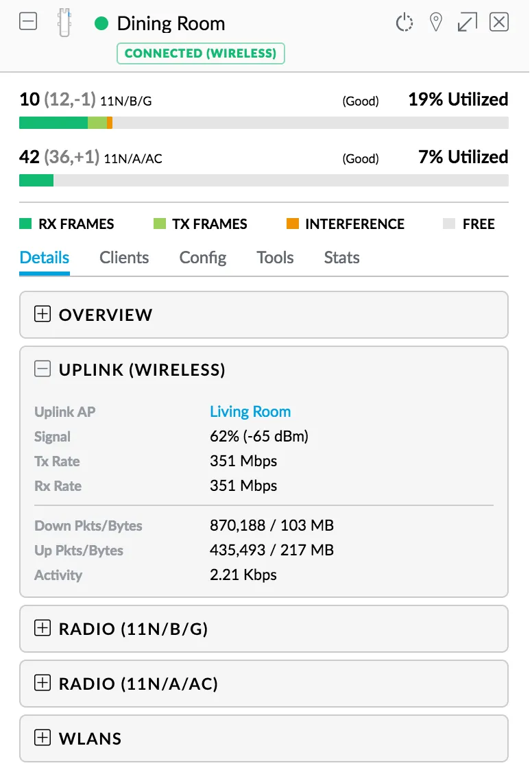Go to the Stats tab
Image resolution: width=532 pixels, height=783 pixels.
coord(341,258)
